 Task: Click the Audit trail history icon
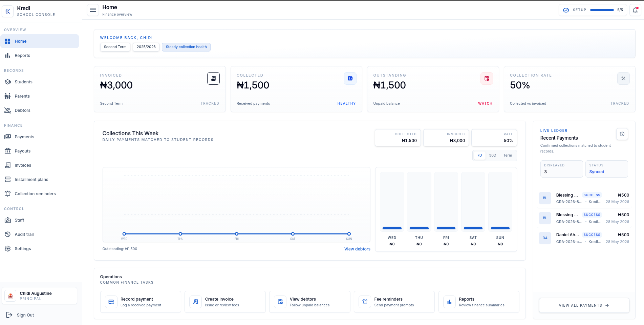tap(8, 235)
